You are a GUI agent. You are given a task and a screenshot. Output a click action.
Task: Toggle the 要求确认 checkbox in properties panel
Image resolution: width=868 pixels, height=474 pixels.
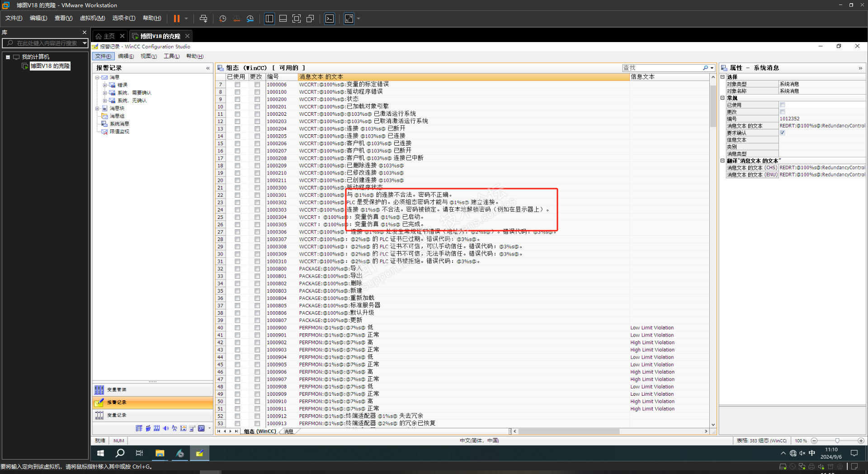coord(783,133)
